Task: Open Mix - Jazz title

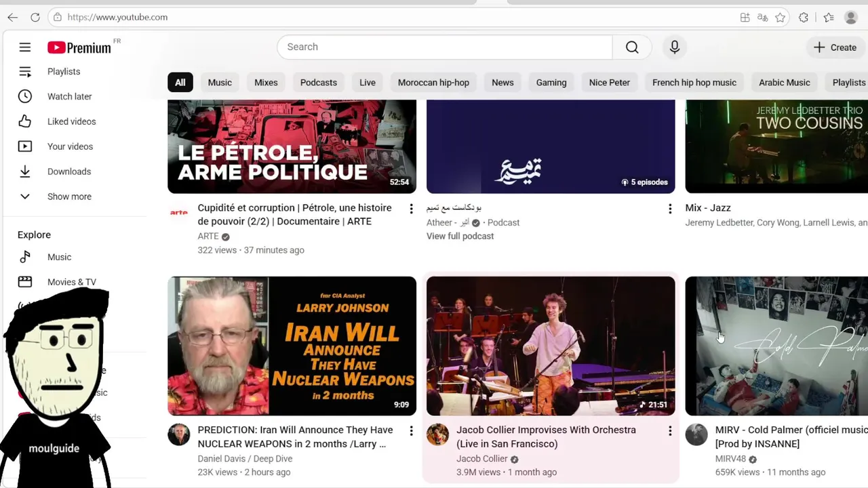Action: pos(708,208)
